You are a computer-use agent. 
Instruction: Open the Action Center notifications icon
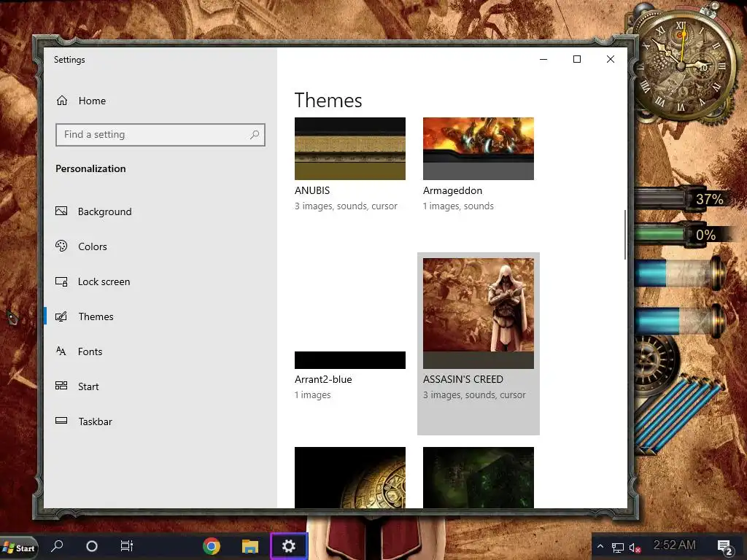724,547
